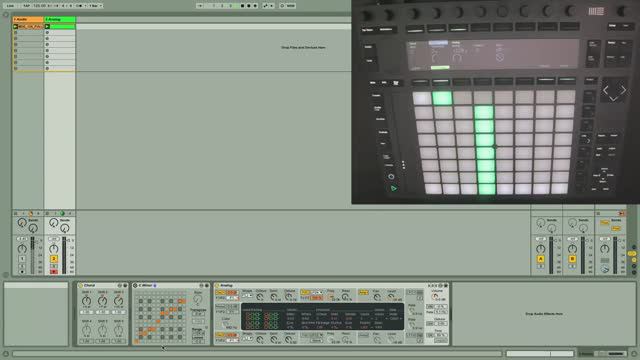Toggle the return track A activator
This screenshot has height=360, width=640.
tap(540, 259)
